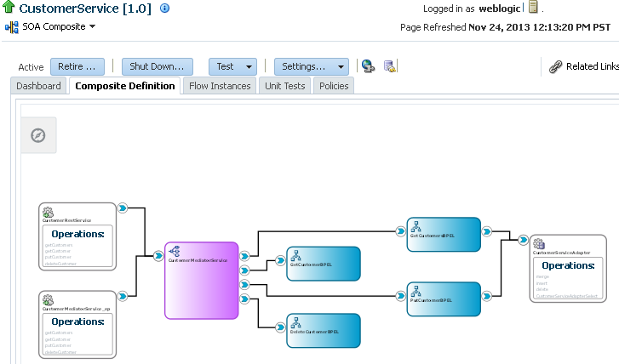Click the BPEL icon on GetCustomersBPEL
This screenshot has width=619, height=364.
coord(416,226)
